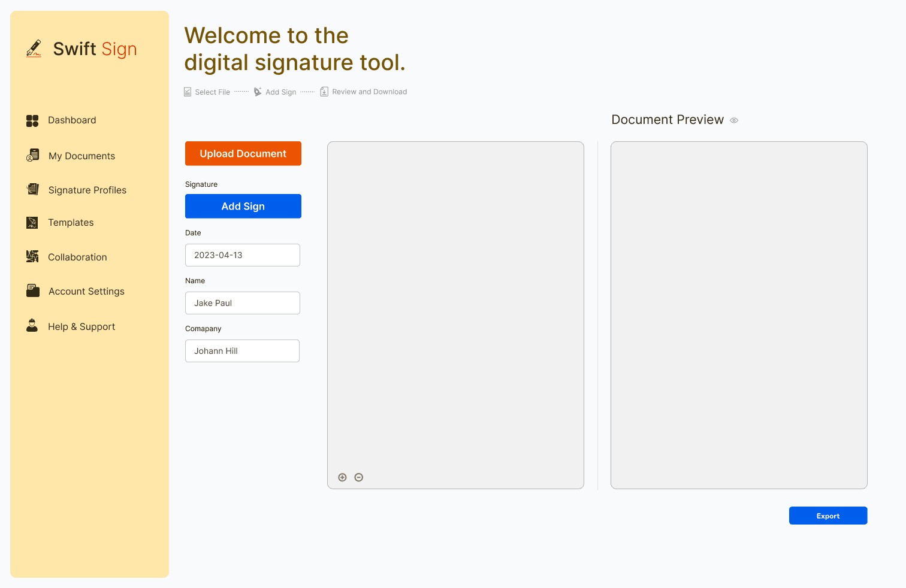Zoom out using the minus control

[358, 477]
